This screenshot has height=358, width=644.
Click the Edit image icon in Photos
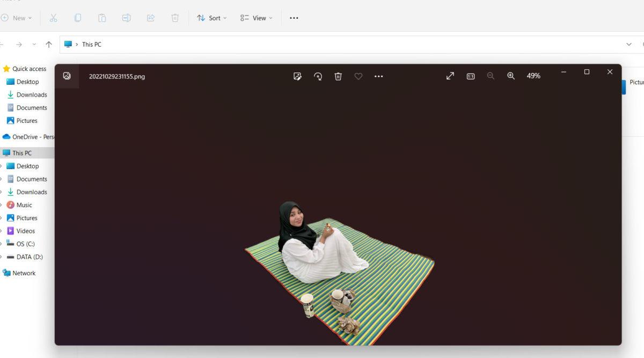tap(297, 76)
